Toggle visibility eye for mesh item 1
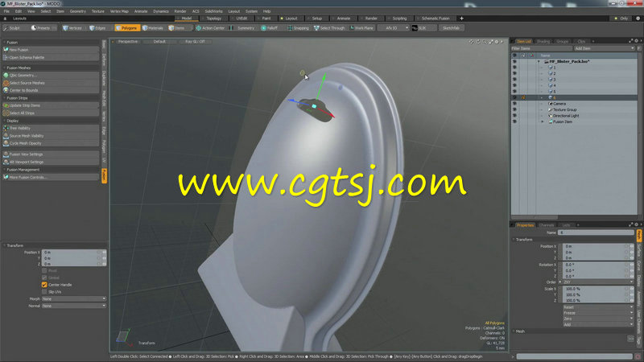This screenshot has width=644, height=362. (x=514, y=68)
